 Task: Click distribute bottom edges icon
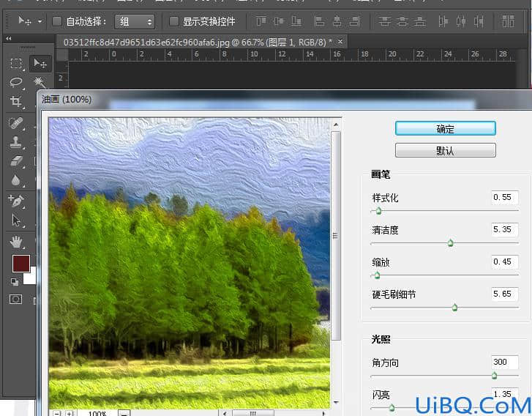tap(420, 21)
